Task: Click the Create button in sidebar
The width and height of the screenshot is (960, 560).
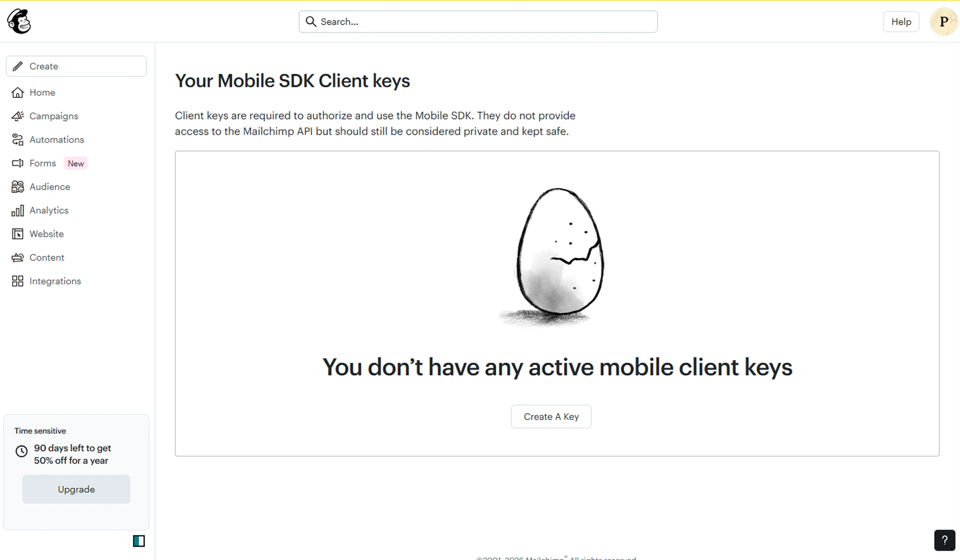Action: pyautogui.click(x=76, y=66)
